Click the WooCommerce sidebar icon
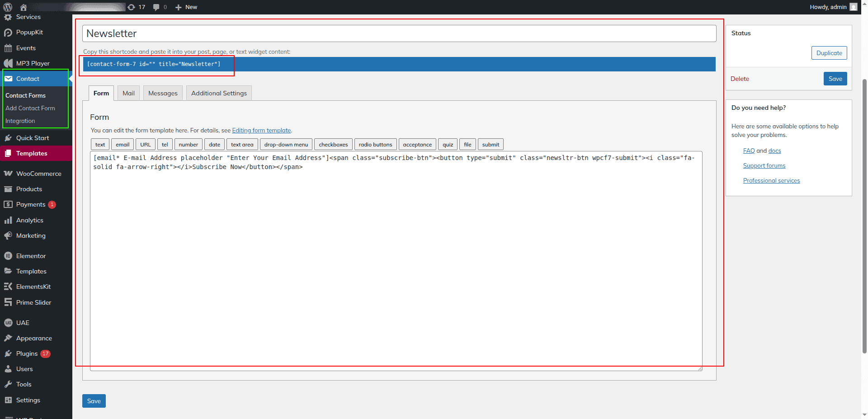This screenshot has width=868, height=419. pyautogui.click(x=8, y=174)
